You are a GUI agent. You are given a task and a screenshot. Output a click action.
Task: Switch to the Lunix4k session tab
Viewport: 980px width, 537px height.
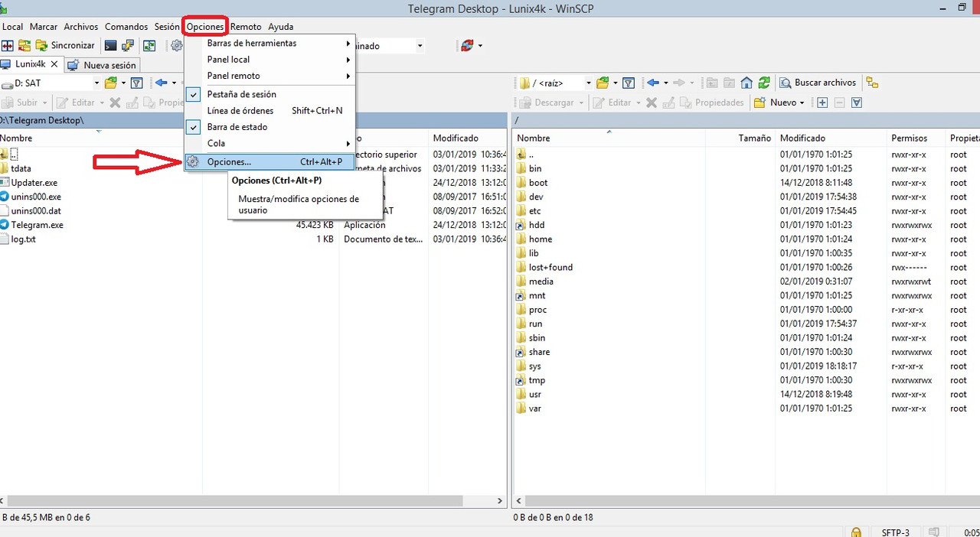click(31, 64)
